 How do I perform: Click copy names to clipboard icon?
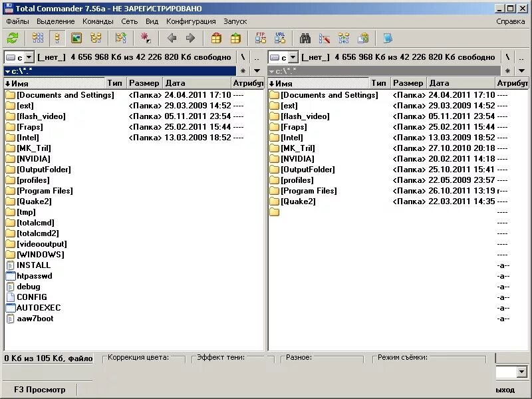[x=363, y=38]
